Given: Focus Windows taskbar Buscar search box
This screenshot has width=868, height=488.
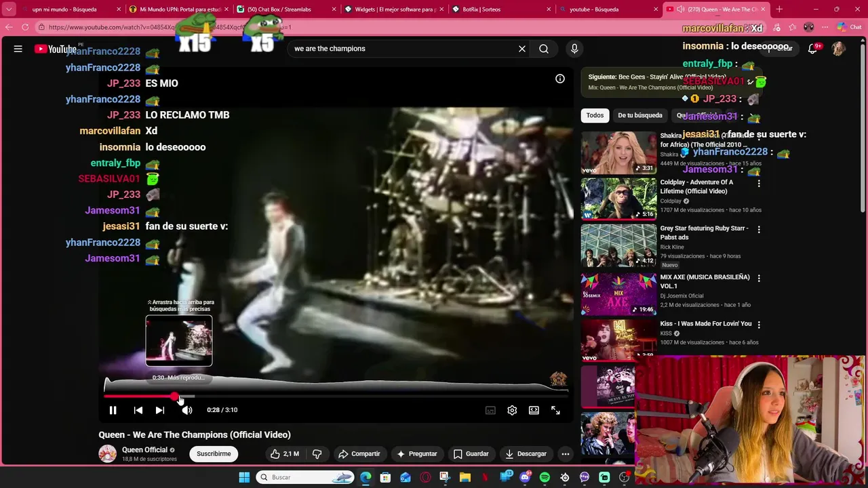Looking at the screenshot, I should pyautogui.click(x=304, y=477).
